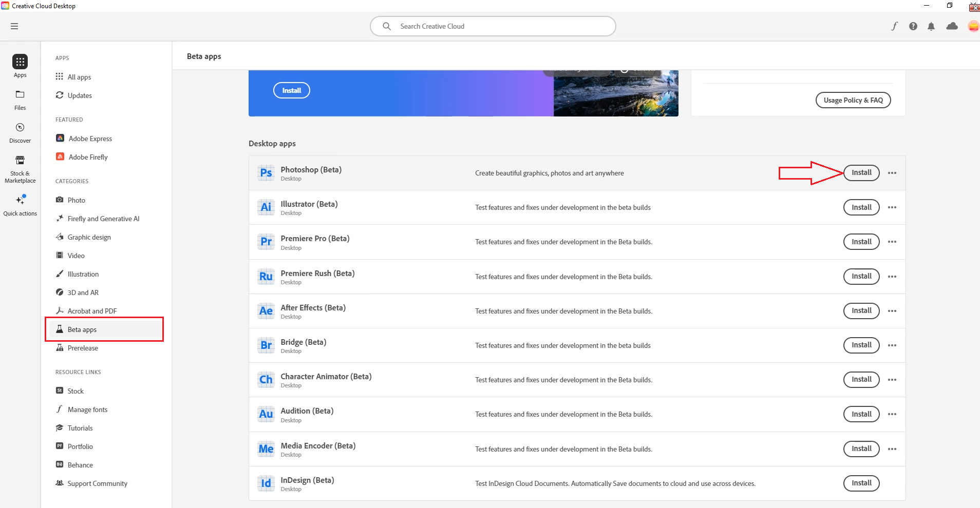Click the Audition (Beta) Au icon
The height and width of the screenshot is (508, 980).
266,414
